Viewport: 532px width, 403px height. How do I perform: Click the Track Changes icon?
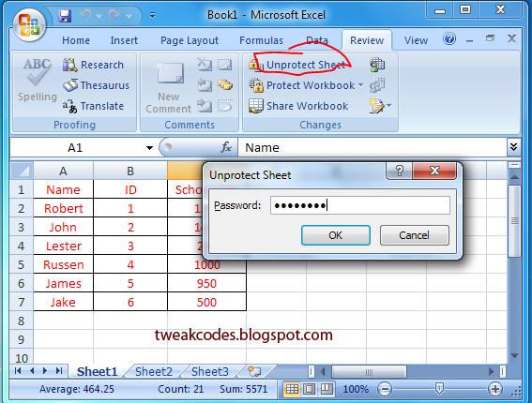click(x=376, y=106)
